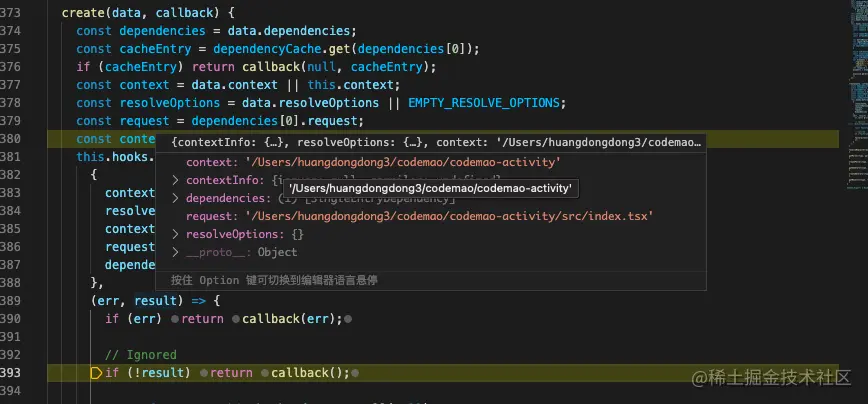Click data.dependencies on line 374

coord(288,30)
